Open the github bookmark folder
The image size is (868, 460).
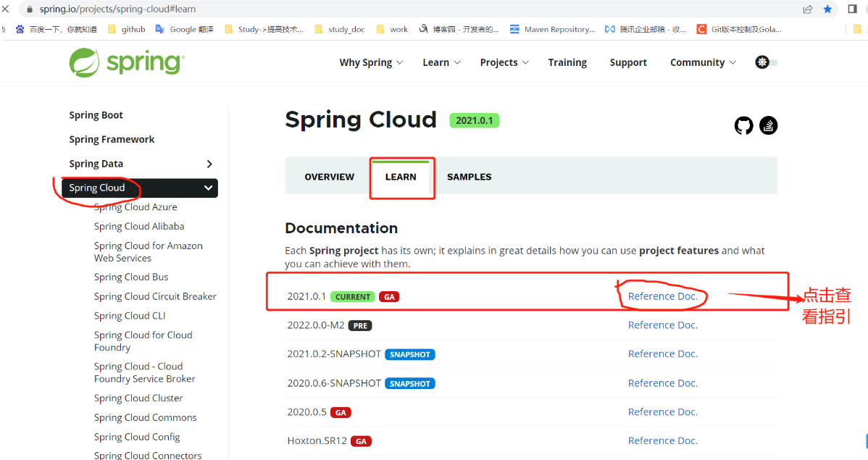(x=127, y=29)
